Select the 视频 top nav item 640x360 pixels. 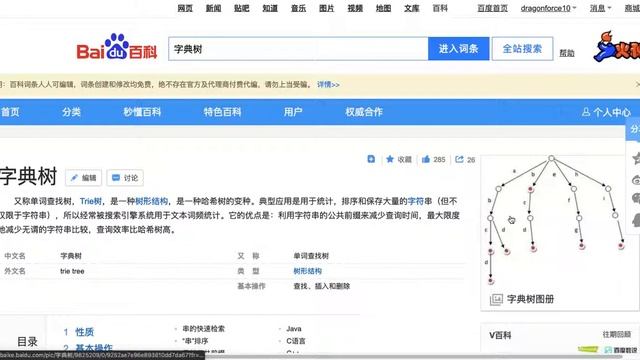355,8
